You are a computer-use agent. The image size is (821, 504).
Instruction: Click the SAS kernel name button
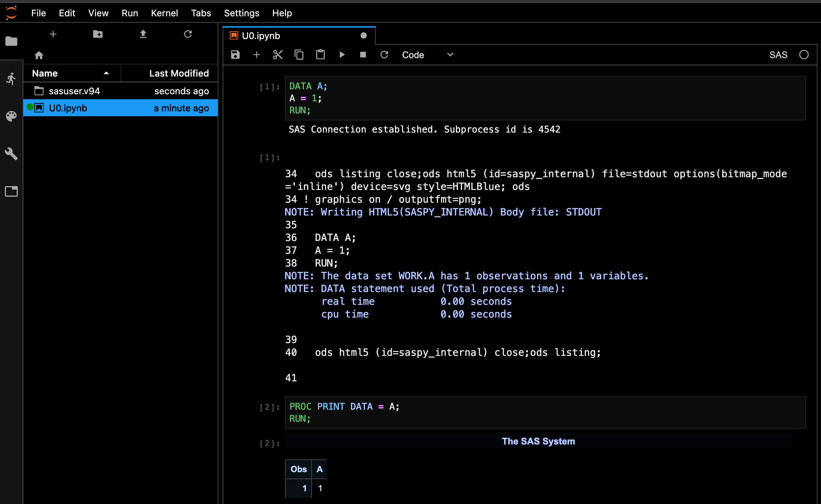click(778, 55)
